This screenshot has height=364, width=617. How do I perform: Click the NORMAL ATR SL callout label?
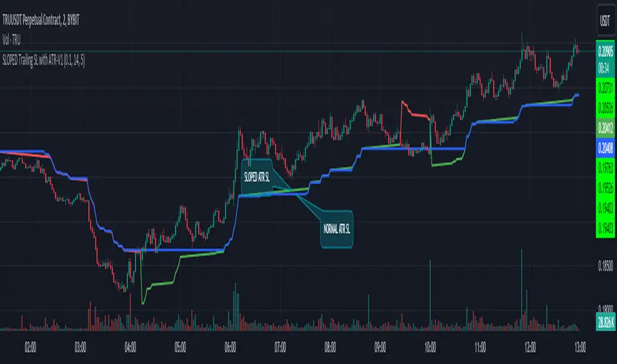[336, 228]
